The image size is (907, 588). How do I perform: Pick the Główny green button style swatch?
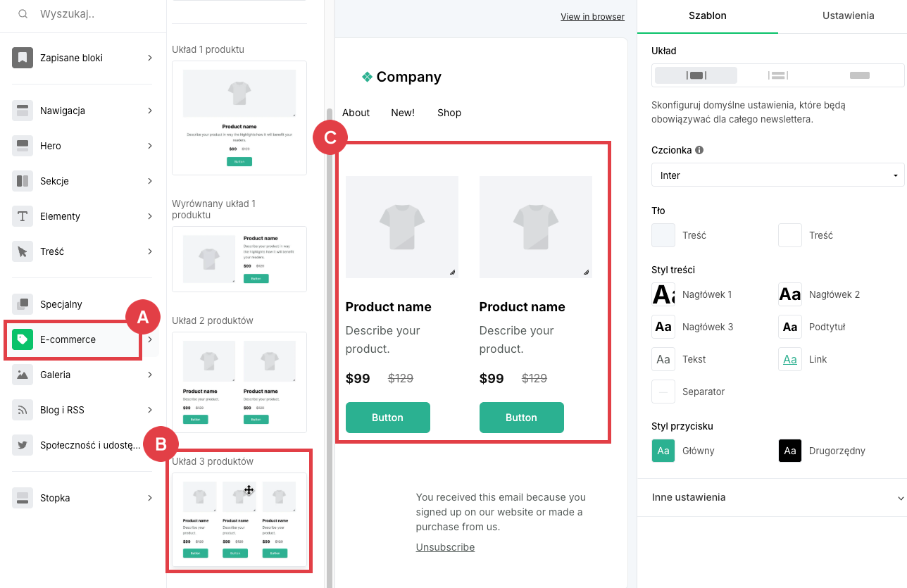[x=663, y=451]
